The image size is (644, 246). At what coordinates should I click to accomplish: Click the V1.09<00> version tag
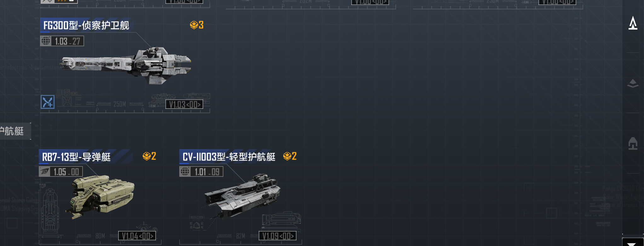tap(278, 236)
